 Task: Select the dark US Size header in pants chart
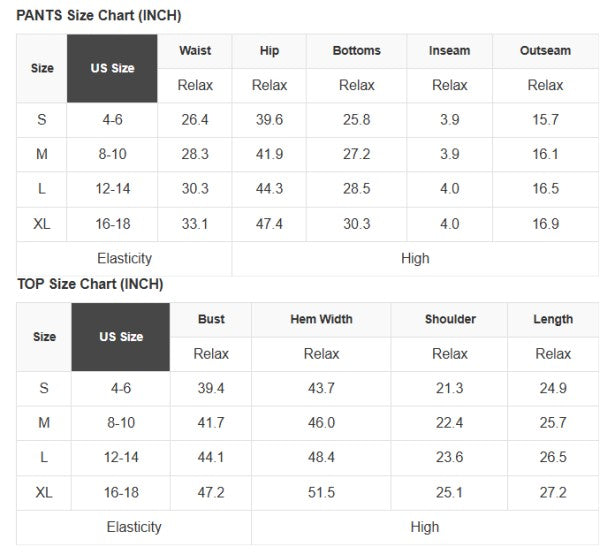tap(112, 68)
